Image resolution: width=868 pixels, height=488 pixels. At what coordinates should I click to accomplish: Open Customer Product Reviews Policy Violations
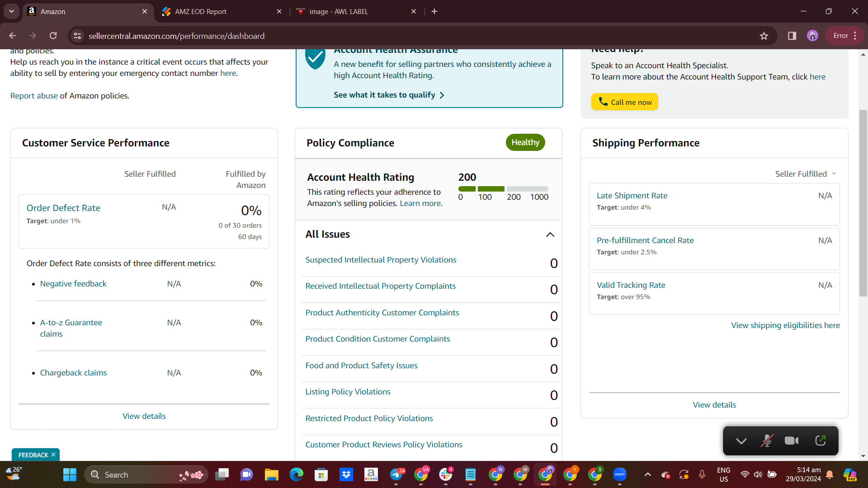tap(384, 445)
